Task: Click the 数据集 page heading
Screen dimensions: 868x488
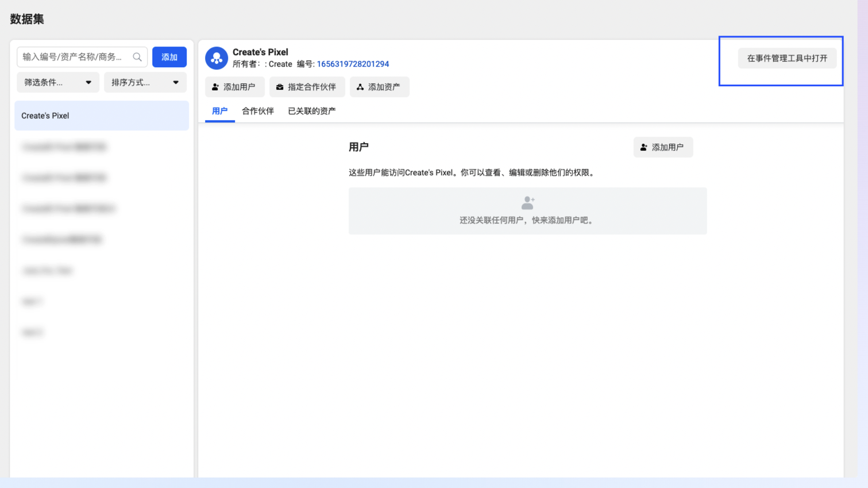Action: click(27, 19)
